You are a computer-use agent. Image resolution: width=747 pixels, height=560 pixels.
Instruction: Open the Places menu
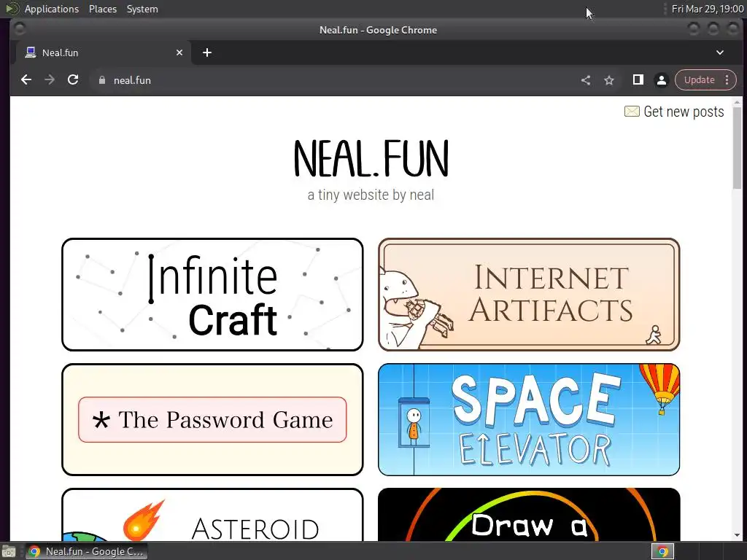(102, 9)
